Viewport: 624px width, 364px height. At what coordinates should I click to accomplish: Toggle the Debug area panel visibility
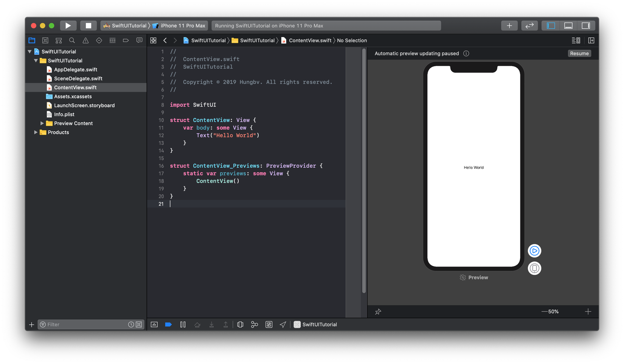click(x=568, y=26)
